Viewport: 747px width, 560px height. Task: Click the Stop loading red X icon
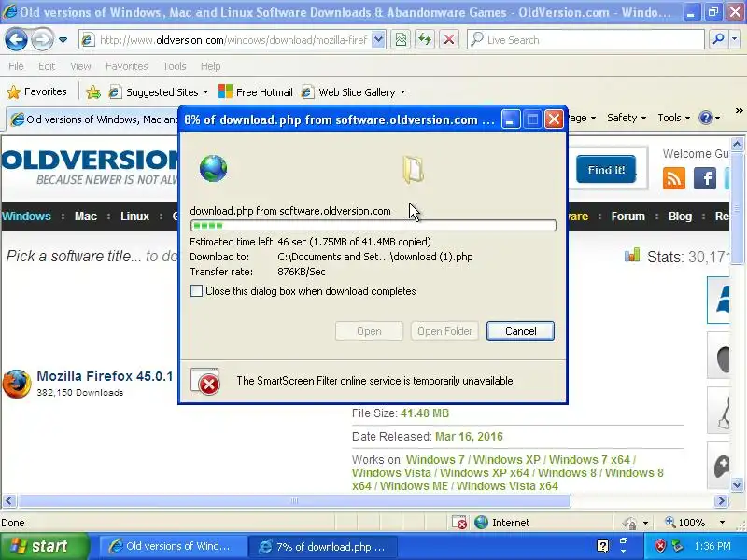pyautogui.click(x=449, y=40)
